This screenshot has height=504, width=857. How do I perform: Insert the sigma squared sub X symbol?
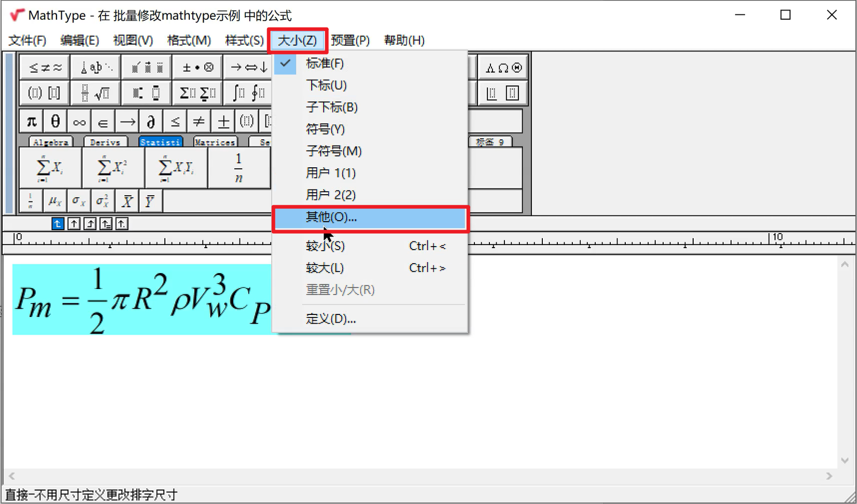103,201
